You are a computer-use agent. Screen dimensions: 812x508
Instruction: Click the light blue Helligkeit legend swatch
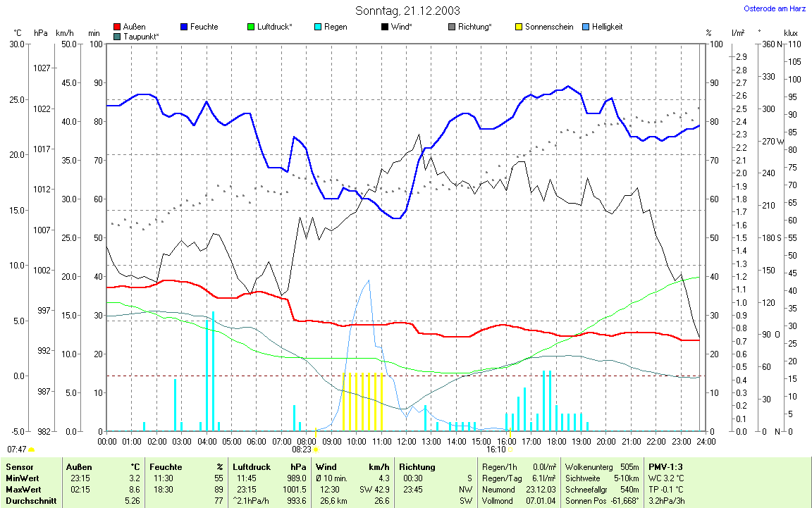click(586, 27)
